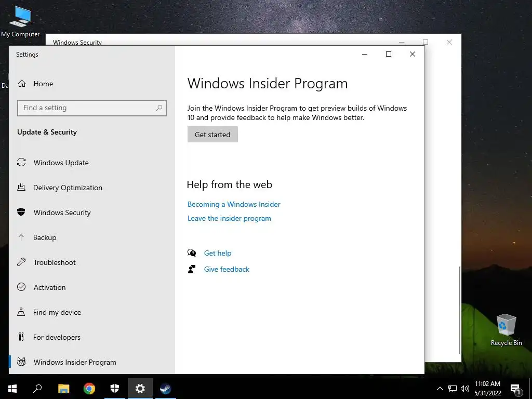
Task: Close the Windows Security background window
Action: point(449,42)
